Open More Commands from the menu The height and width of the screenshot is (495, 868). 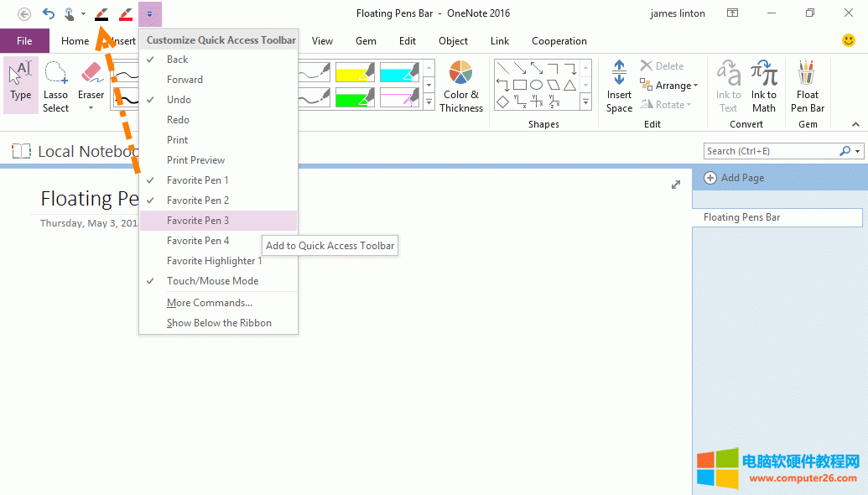[x=210, y=303]
